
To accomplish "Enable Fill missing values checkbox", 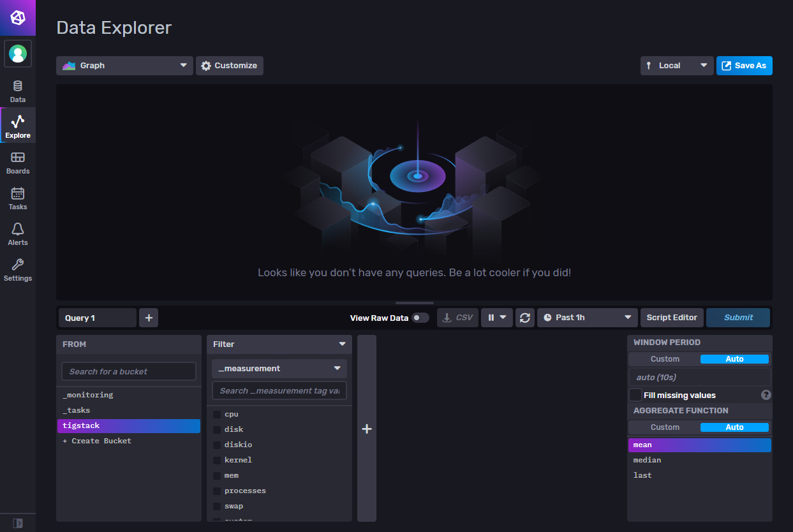I will pyautogui.click(x=635, y=395).
